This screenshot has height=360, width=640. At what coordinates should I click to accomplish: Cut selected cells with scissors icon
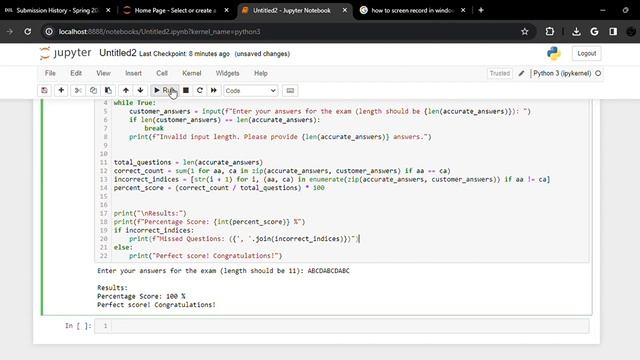(78, 90)
